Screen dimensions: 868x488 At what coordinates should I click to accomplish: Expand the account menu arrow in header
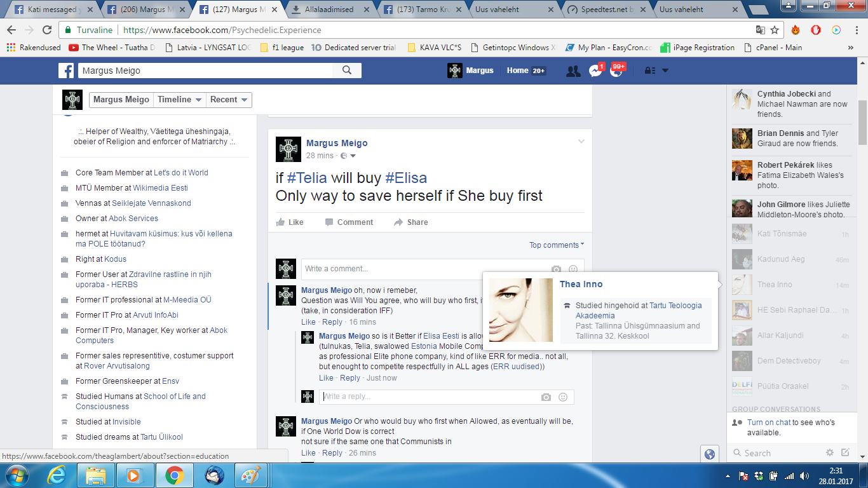coord(665,71)
